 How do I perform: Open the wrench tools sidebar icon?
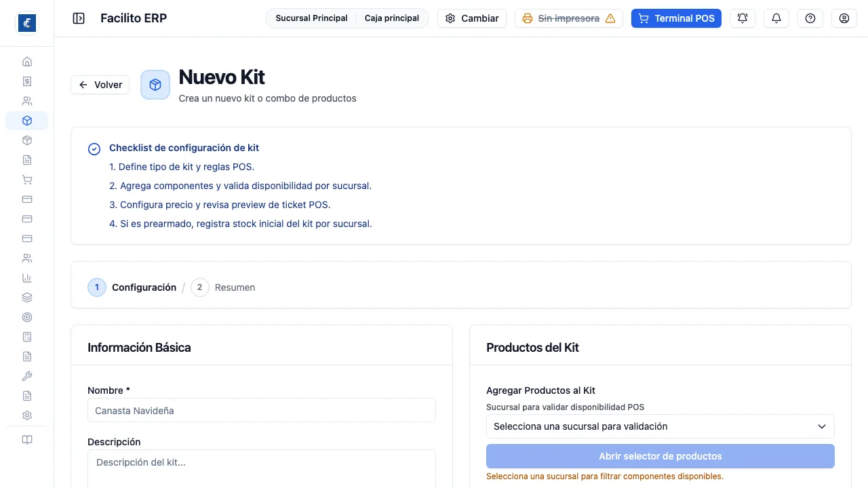pos(27,376)
